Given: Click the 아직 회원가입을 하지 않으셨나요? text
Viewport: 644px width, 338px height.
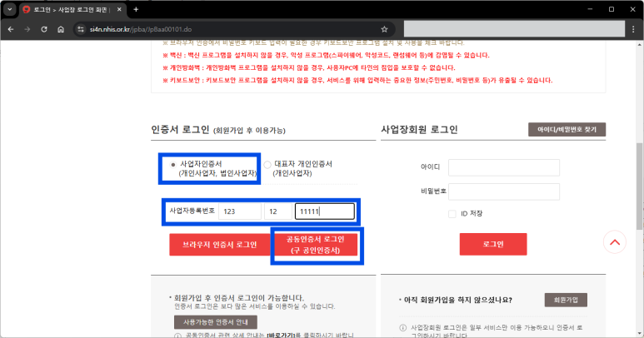Looking at the screenshot, I should [x=458, y=300].
